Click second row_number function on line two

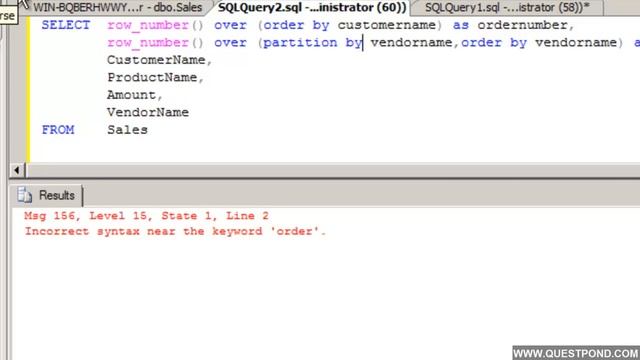(155, 43)
